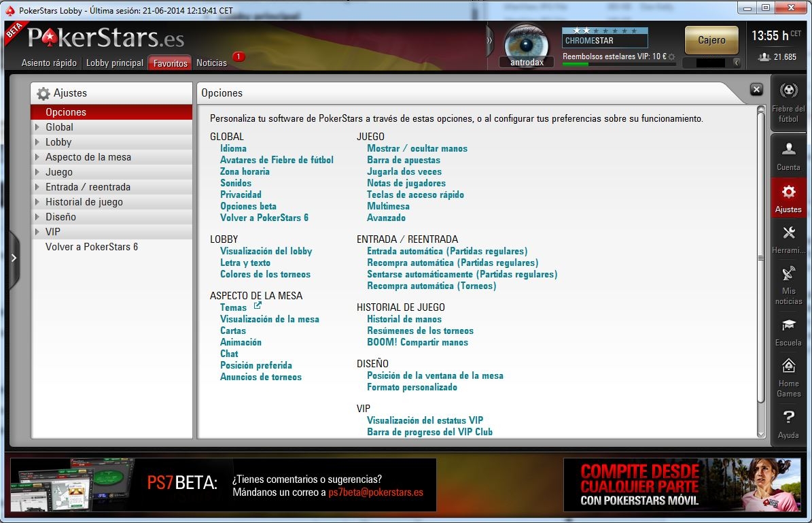Switch to Asiento rápido tab
Viewport: 812px width, 523px height.
click(49, 63)
